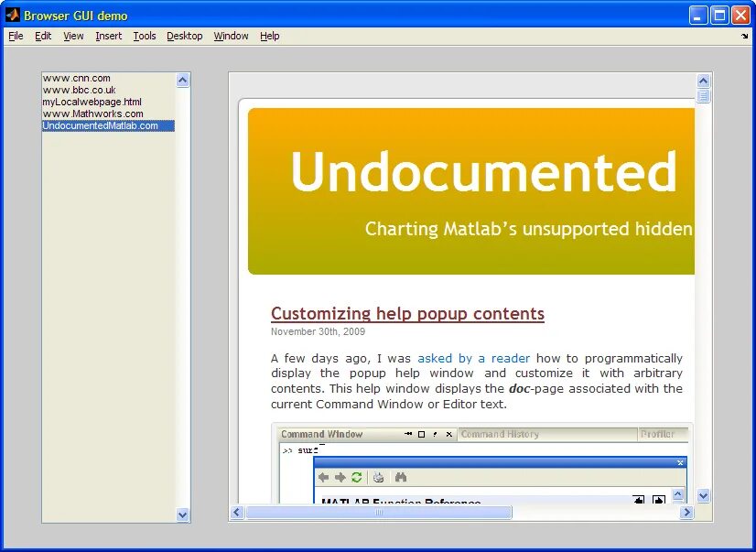Click the green refresh icon in help popup

pyautogui.click(x=356, y=477)
